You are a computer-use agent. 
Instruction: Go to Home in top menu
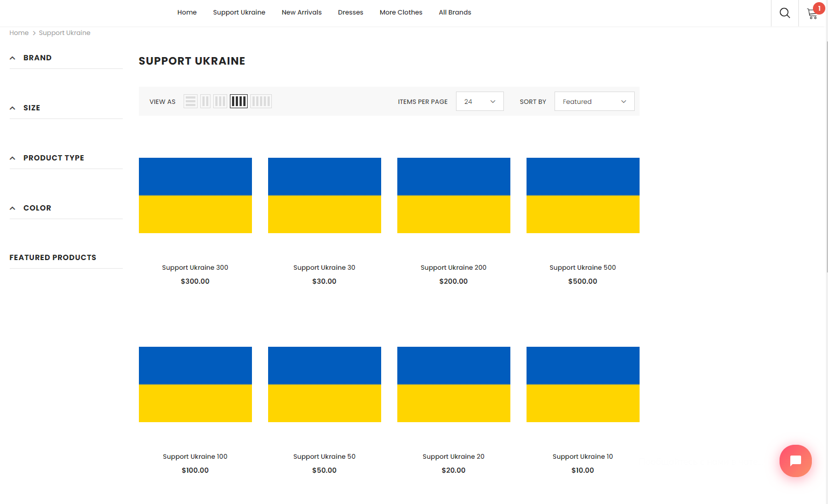click(187, 12)
